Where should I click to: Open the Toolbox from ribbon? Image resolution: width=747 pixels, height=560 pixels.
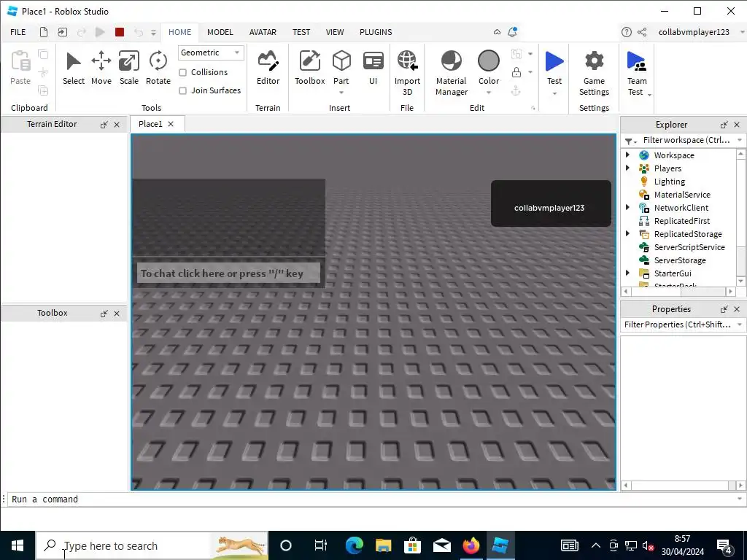(309, 68)
